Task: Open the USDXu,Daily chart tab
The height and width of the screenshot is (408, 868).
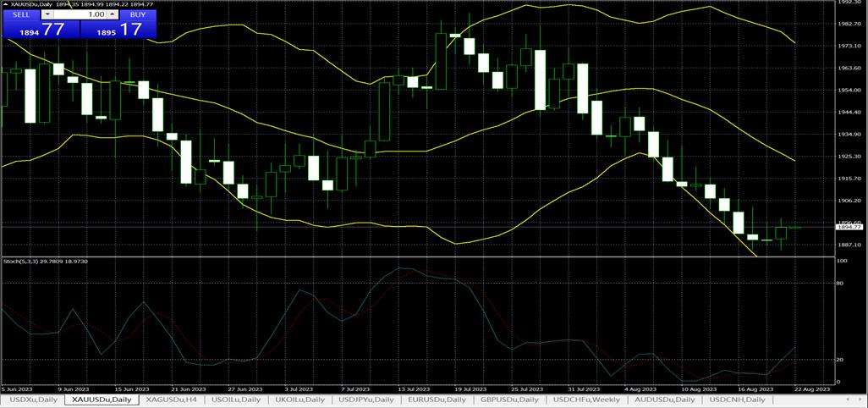Action: [33, 400]
